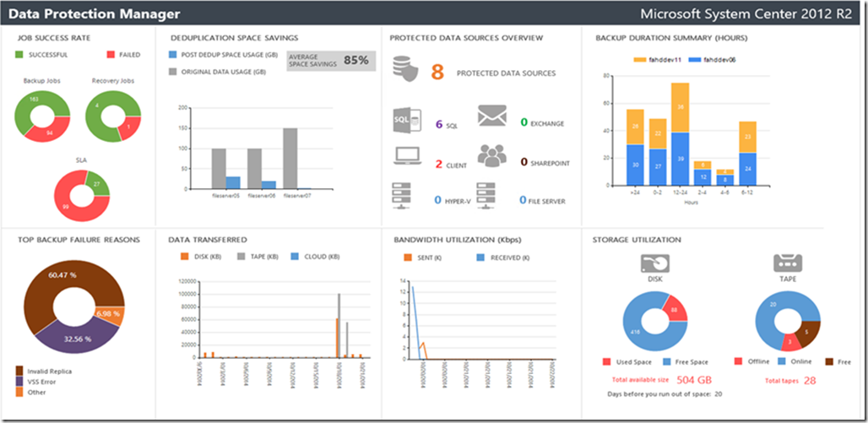Click the Microsoft System Center 2012 R2 title
Image resolution: width=868 pixels, height=423 pixels.
746,14
